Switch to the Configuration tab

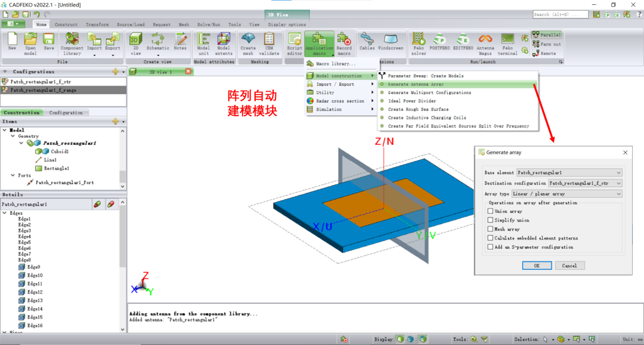point(66,113)
